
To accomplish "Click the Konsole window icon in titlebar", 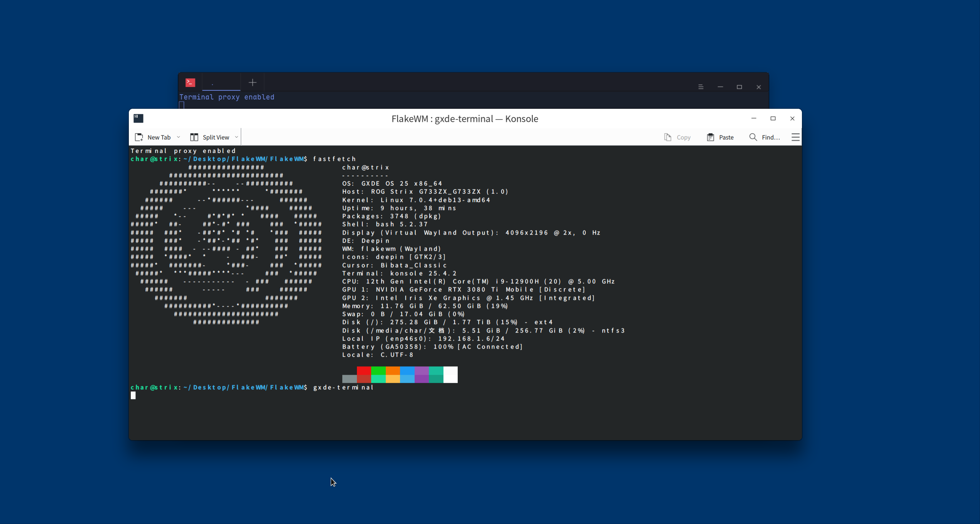I will click(x=138, y=118).
